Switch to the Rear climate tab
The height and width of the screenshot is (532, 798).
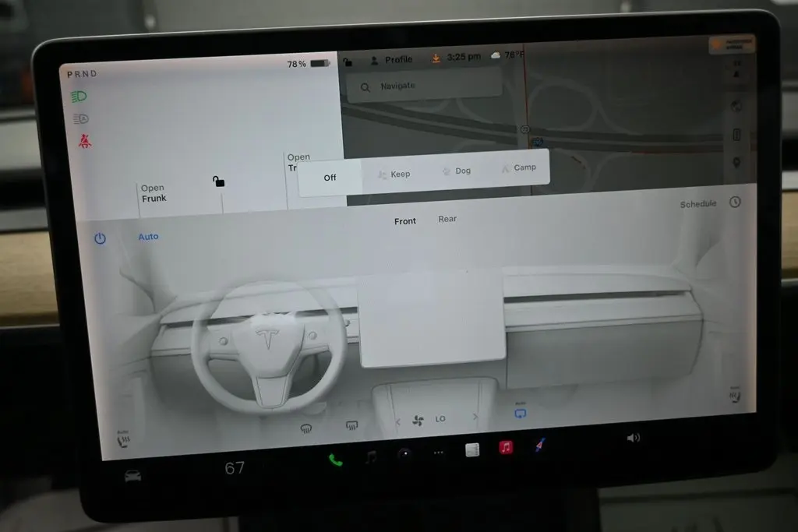(447, 219)
